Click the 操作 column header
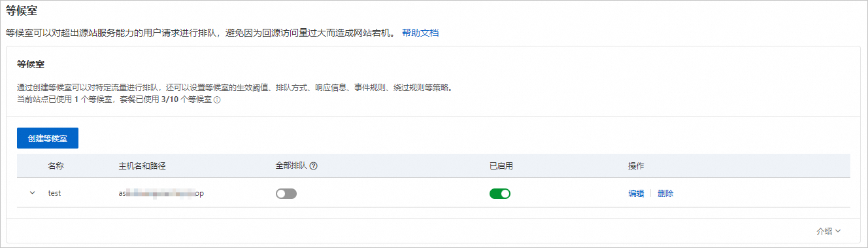 click(636, 166)
